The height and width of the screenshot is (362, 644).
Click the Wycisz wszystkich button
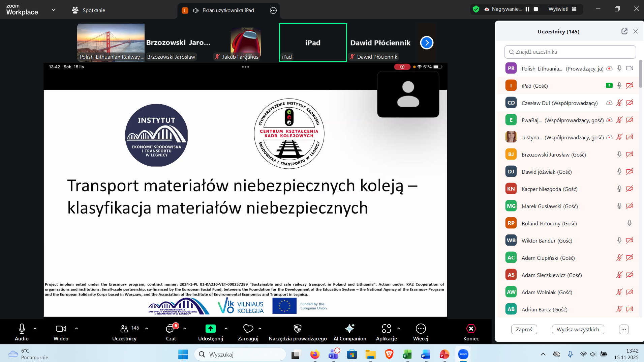(x=578, y=329)
